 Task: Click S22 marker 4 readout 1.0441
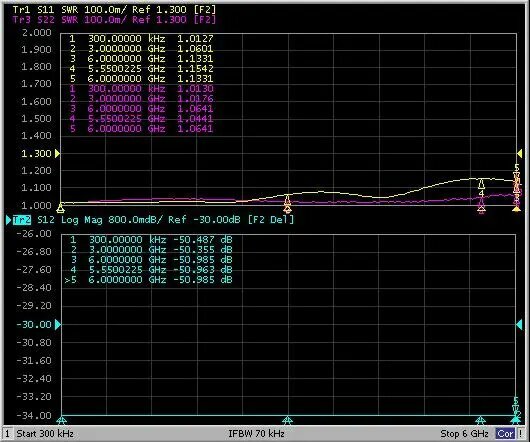click(195, 119)
